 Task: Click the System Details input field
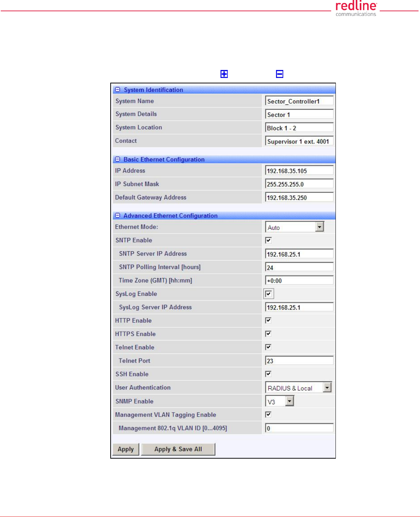pos(299,114)
